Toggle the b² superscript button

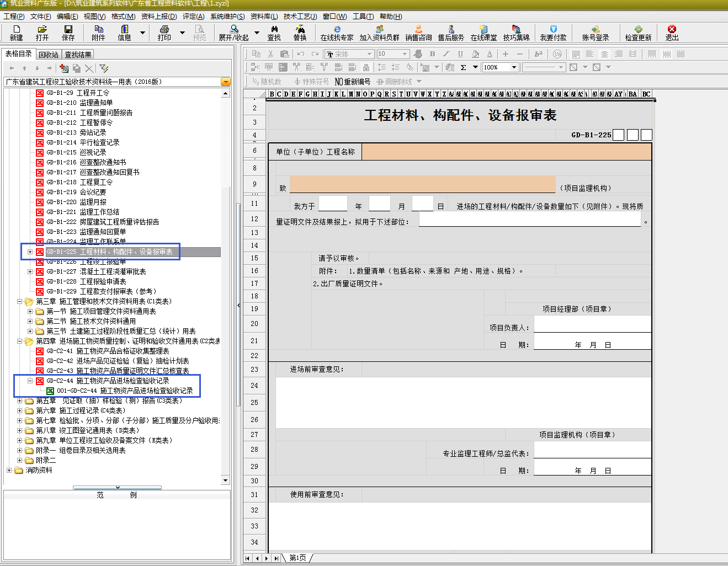539,54
